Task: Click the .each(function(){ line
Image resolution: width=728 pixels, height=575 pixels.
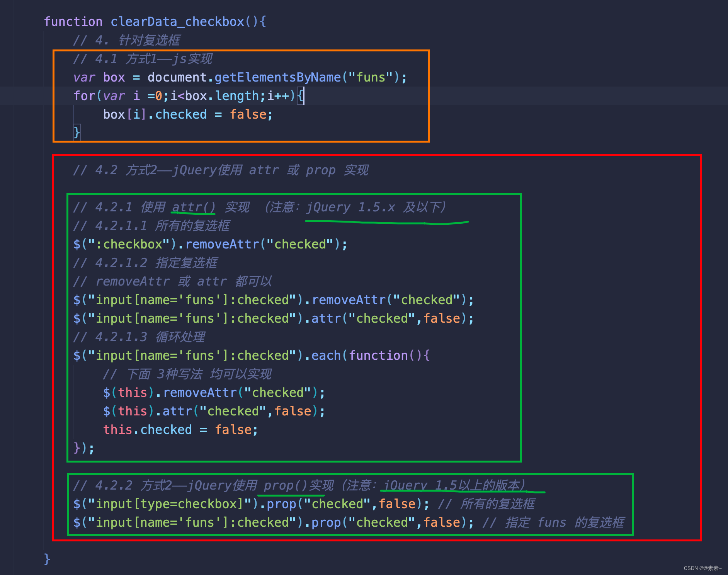Action: click(x=252, y=356)
